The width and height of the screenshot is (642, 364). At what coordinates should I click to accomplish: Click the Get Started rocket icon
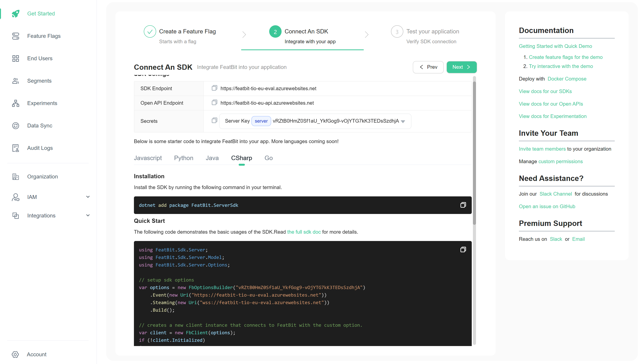[15, 13]
